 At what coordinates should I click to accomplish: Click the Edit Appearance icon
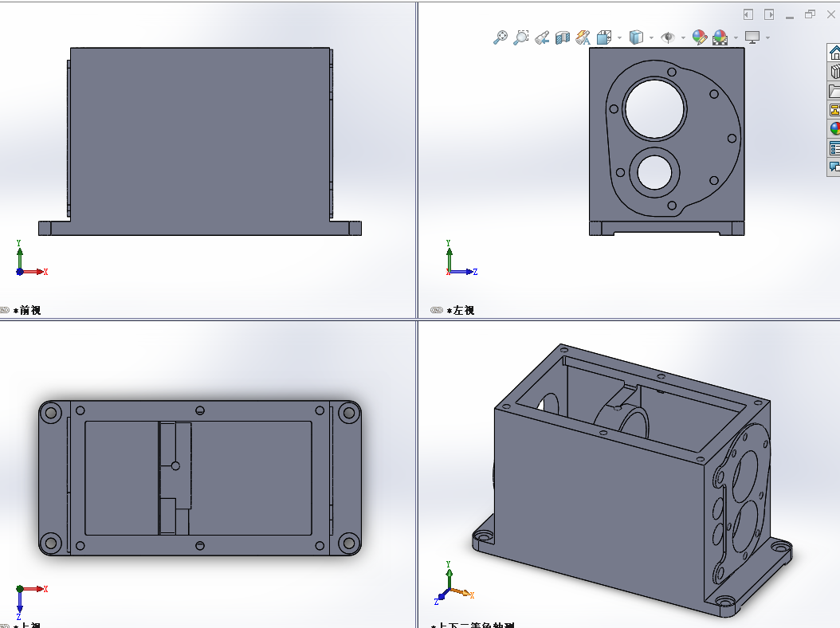(700, 37)
